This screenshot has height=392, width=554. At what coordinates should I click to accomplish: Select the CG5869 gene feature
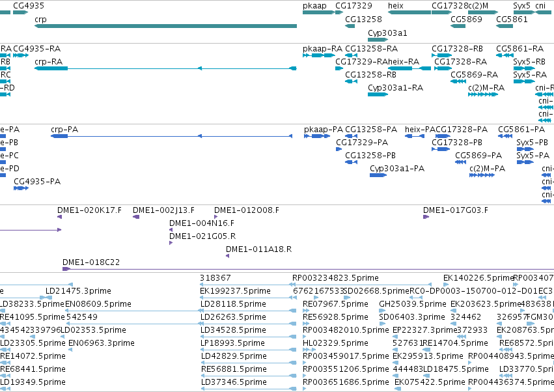(x=458, y=26)
